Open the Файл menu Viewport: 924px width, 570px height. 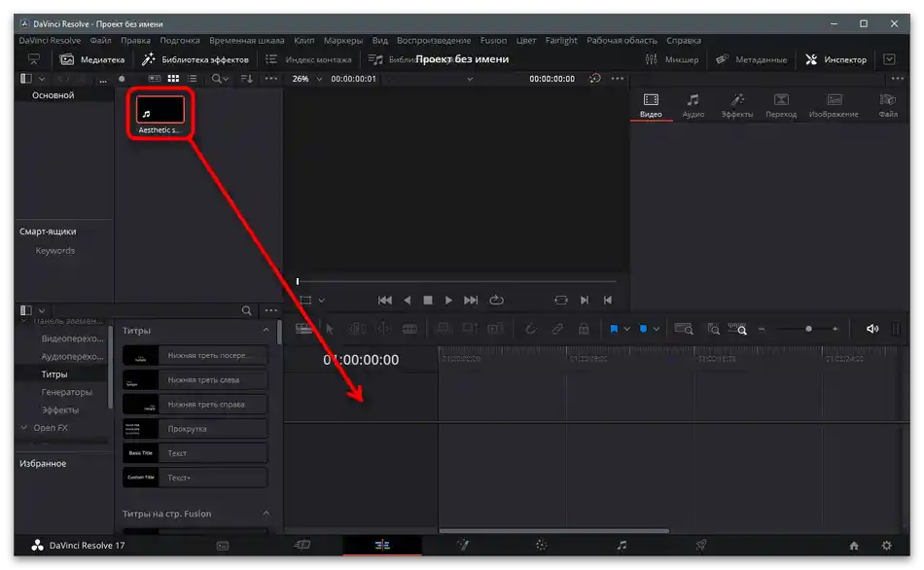[x=101, y=41]
